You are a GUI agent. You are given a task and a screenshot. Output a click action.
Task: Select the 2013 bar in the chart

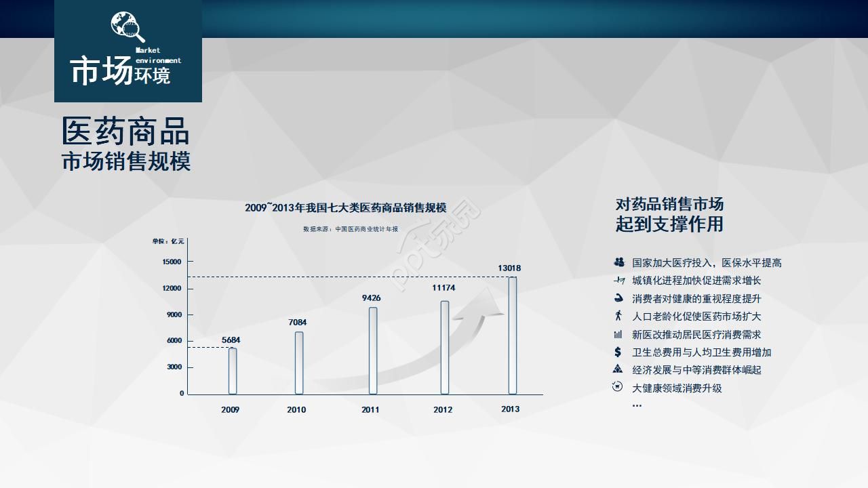point(513,335)
